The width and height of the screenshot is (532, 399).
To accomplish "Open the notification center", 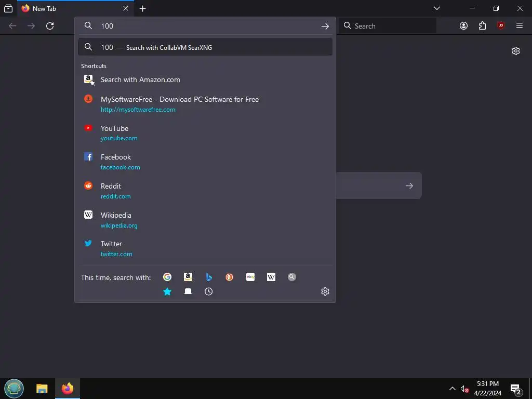I will pos(516,389).
